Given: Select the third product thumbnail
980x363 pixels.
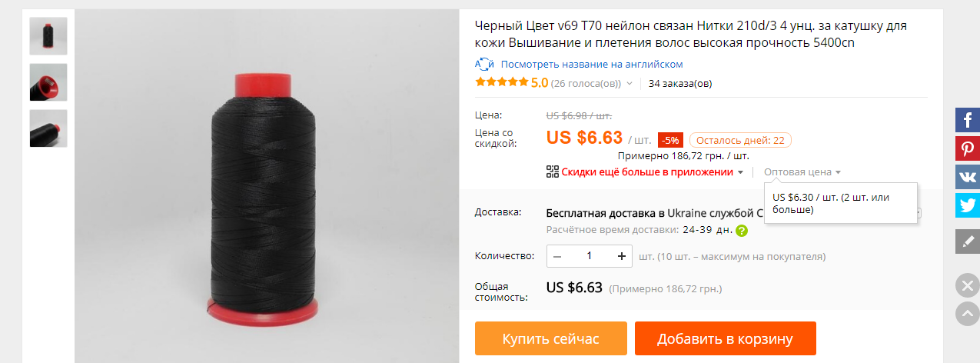Looking at the screenshot, I should tap(48, 128).
